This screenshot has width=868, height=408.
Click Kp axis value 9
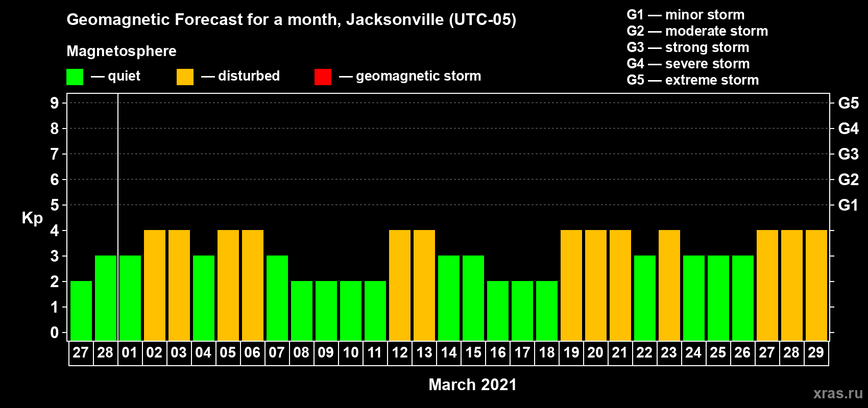click(x=55, y=103)
